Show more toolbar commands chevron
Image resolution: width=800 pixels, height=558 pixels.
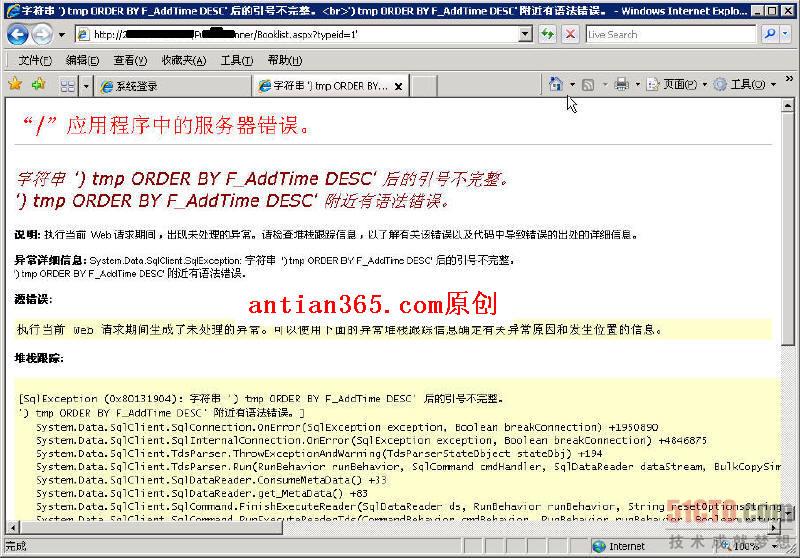pyautogui.click(x=789, y=80)
